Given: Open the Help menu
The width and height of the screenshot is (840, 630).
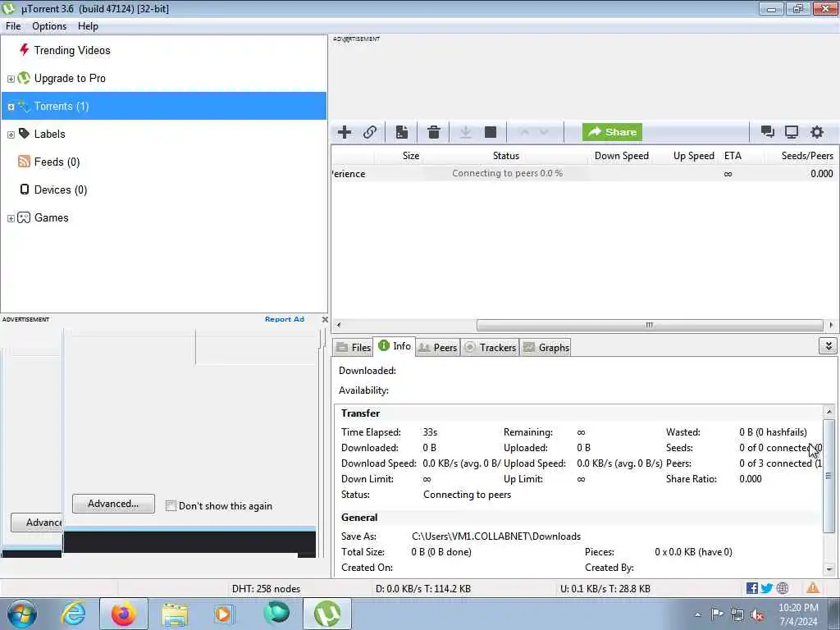Looking at the screenshot, I should [88, 26].
